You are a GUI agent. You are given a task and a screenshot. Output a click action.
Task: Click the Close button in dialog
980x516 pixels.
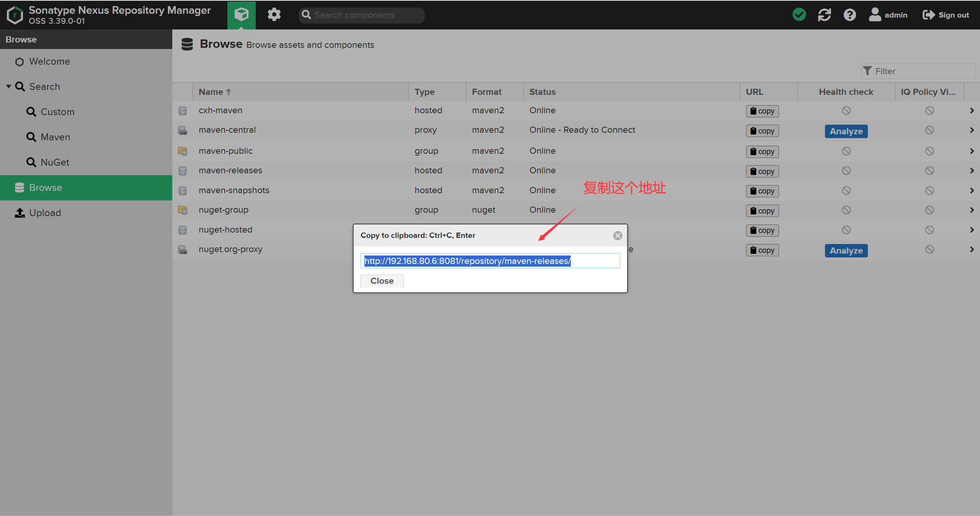382,281
